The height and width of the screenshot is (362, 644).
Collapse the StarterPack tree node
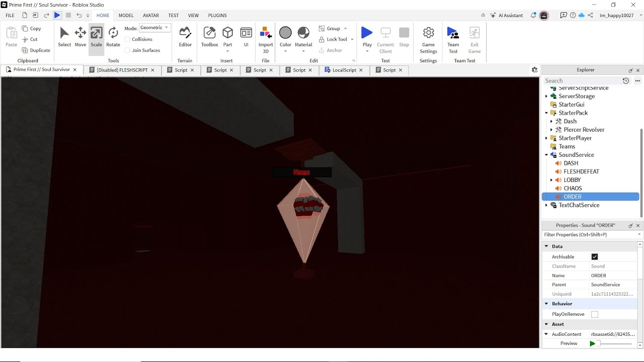(x=546, y=113)
